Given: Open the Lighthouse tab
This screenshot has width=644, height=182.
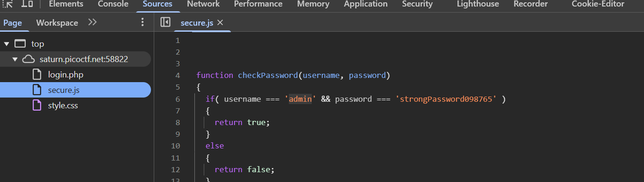Looking at the screenshot, I should 478,4.
